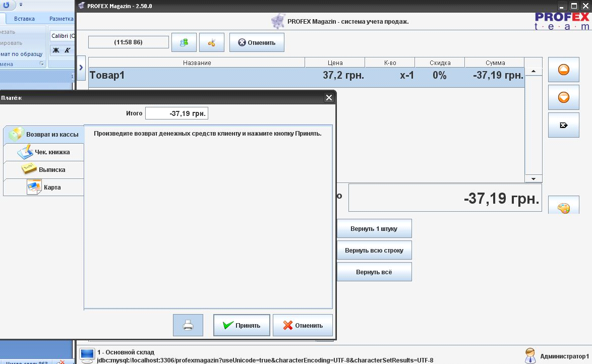Click the monitor icon in status bar

pyautogui.click(x=87, y=355)
